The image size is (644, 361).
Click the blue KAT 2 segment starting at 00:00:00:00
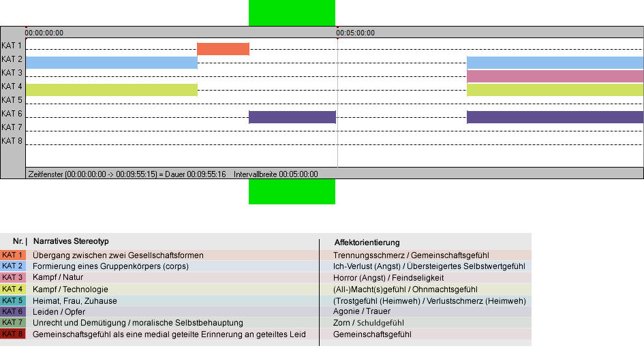(x=112, y=63)
